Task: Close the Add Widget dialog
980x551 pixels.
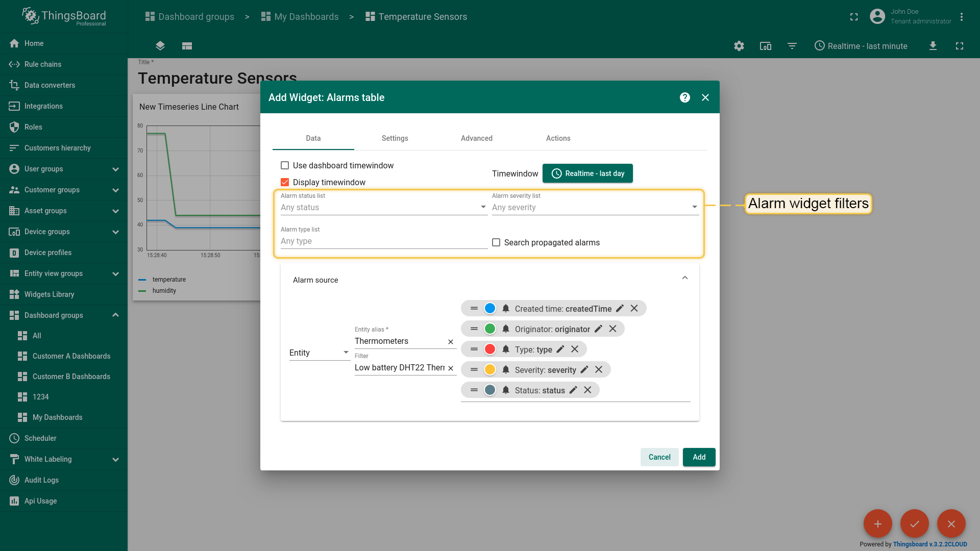Action: (x=705, y=97)
